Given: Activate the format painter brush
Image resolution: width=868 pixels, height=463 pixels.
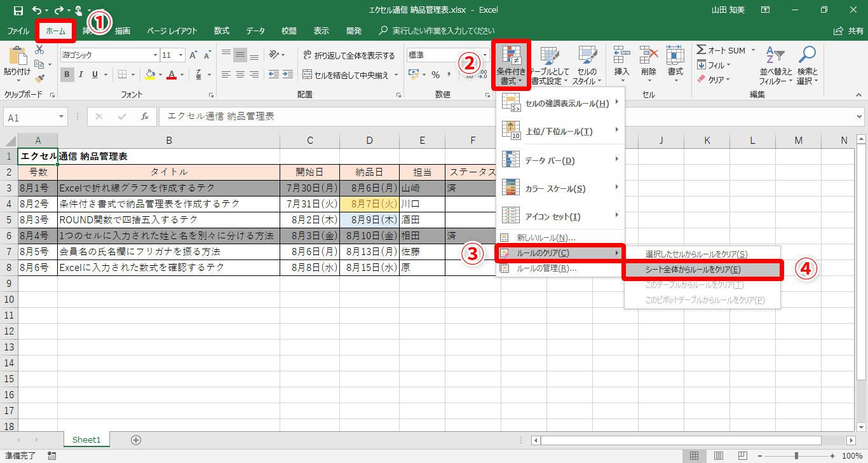Looking at the screenshot, I should (x=39, y=79).
